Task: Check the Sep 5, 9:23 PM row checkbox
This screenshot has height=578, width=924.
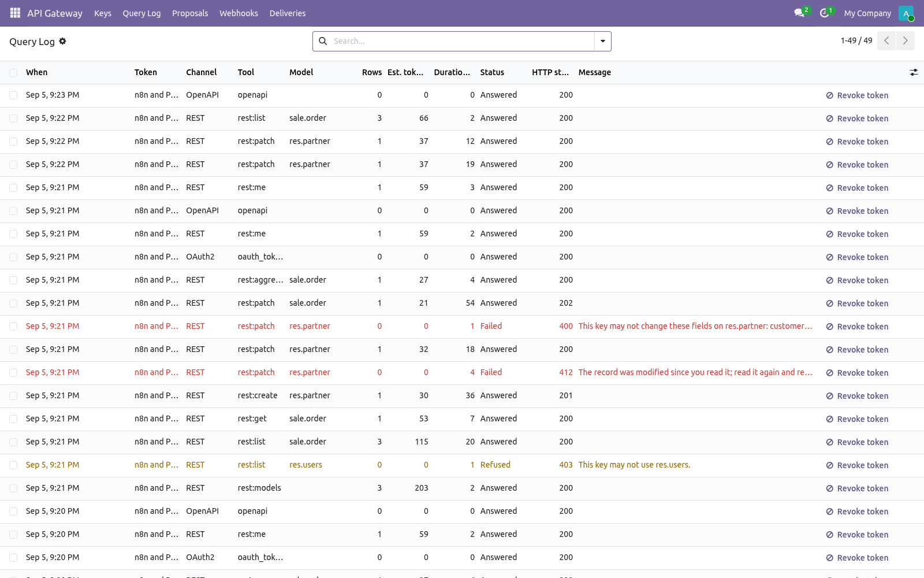Action: coord(13,95)
